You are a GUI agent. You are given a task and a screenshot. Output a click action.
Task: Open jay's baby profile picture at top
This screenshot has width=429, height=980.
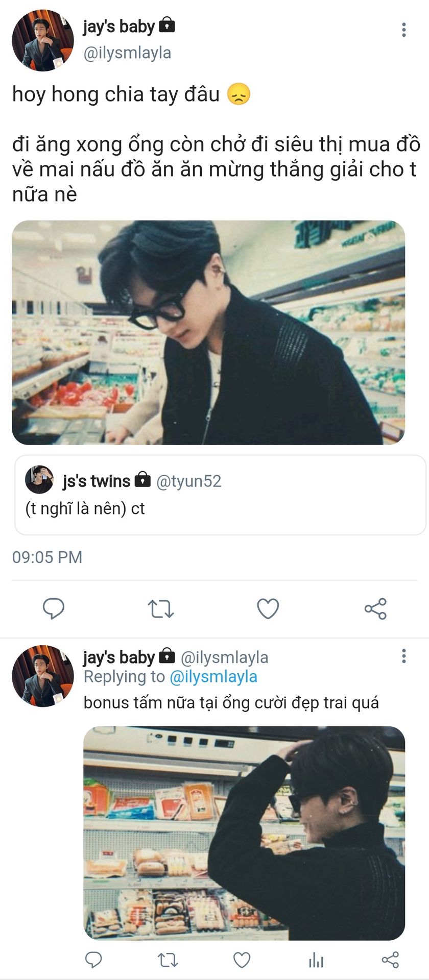[43, 40]
